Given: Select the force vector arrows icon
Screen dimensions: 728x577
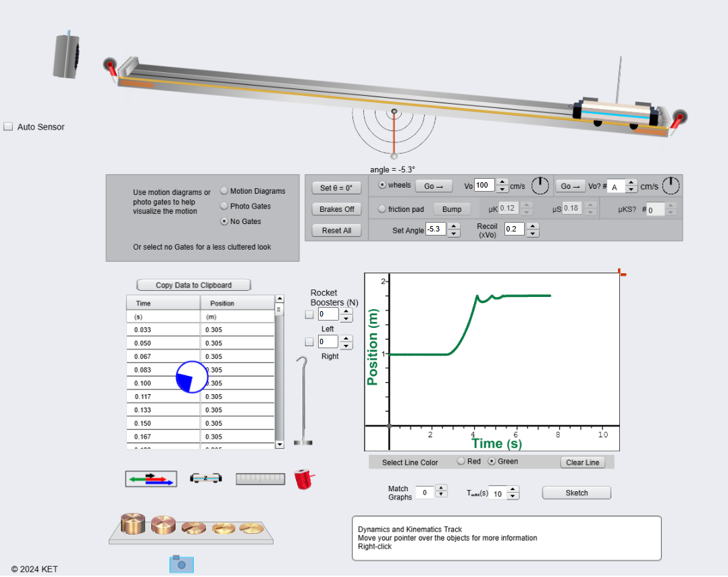Looking at the screenshot, I should pyautogui.click(x=151, y=478).
